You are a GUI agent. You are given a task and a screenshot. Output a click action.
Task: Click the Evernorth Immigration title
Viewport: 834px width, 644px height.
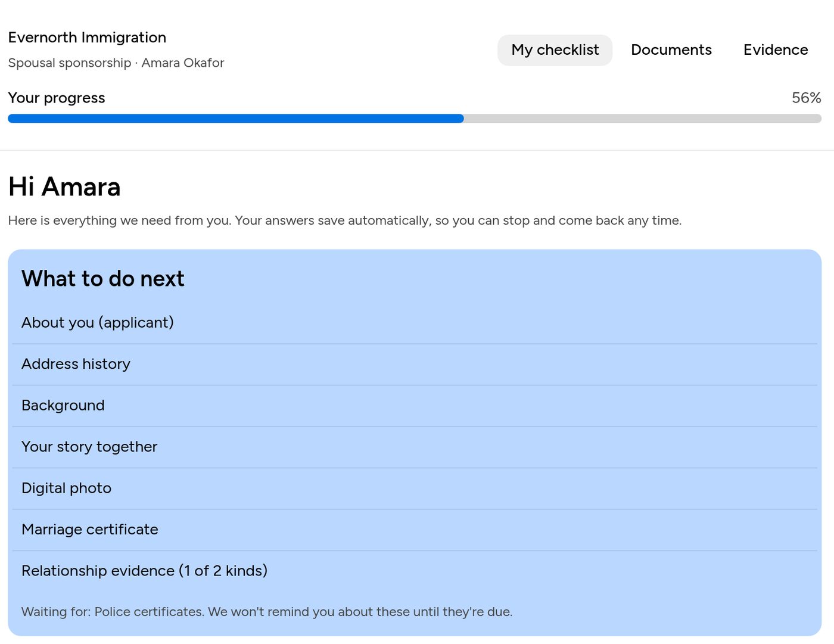click(87, 38)
